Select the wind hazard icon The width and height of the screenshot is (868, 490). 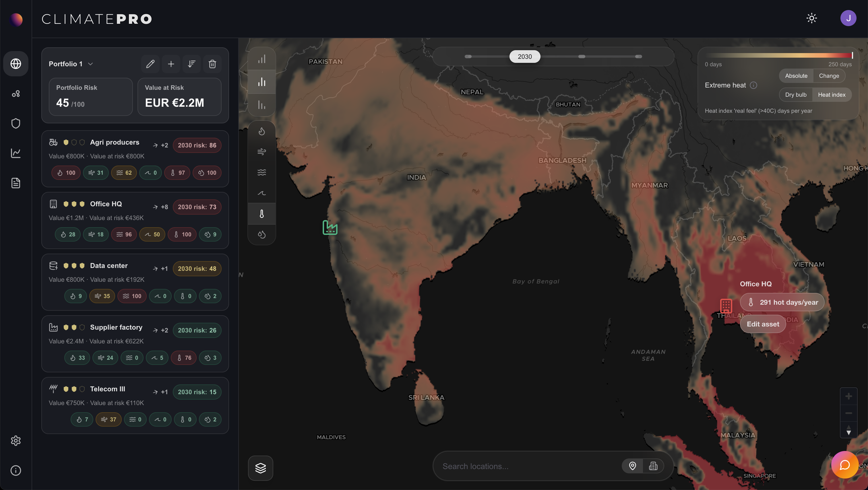(x=261, y=152)
